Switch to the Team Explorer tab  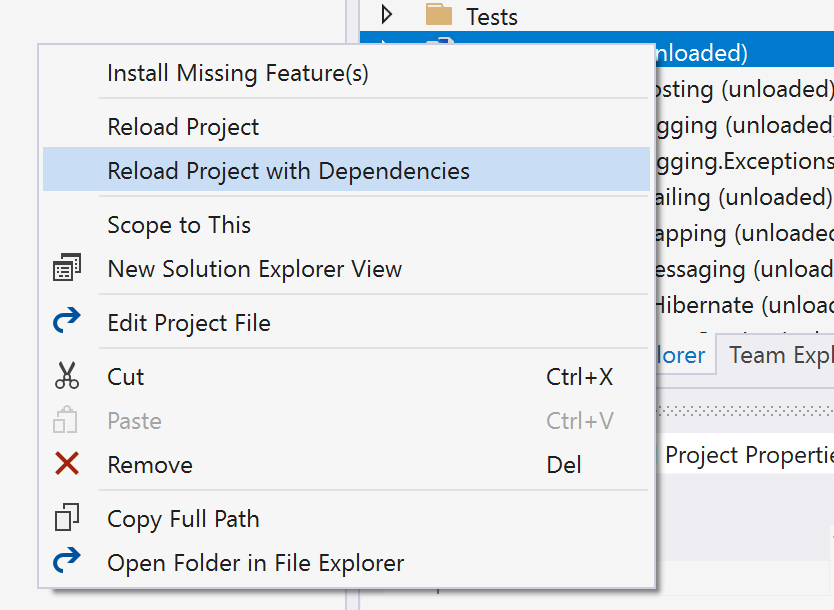pos(780,354)
